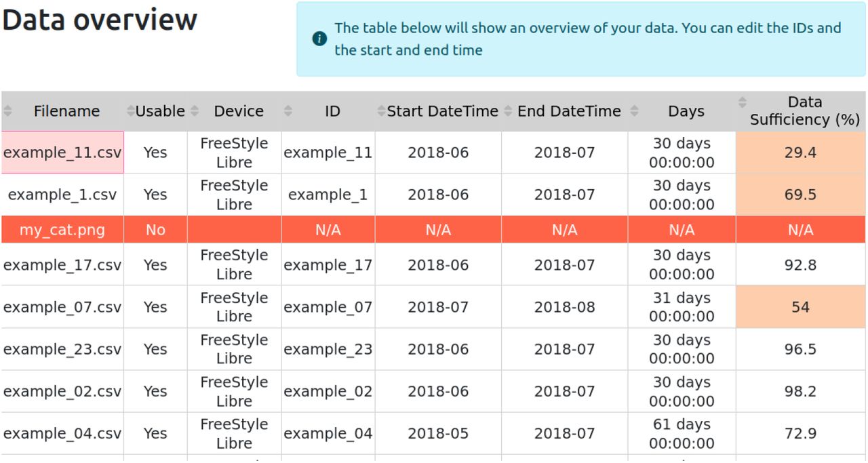Viewport: 868px width, 463px height.
Task: Click the 72.9 data sufficiency cell
Action: tap(800, 433)
